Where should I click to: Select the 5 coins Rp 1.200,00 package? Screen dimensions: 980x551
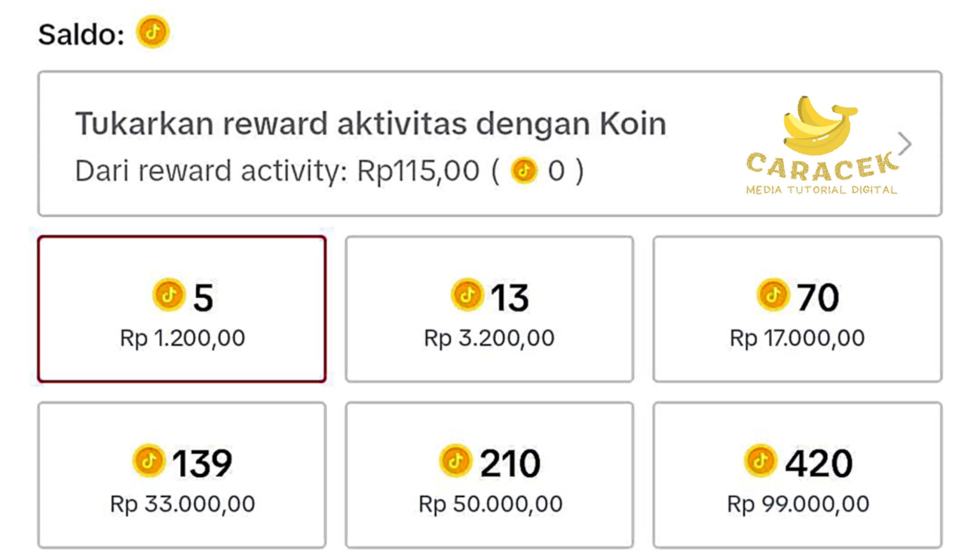[182, 309]
